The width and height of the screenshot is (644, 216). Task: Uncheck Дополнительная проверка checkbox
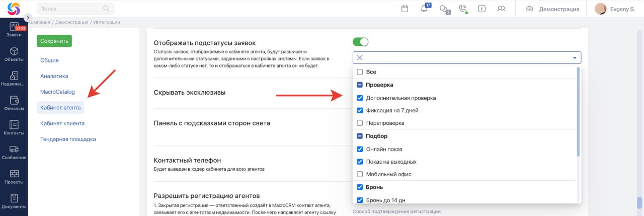(x=360, y=98)
